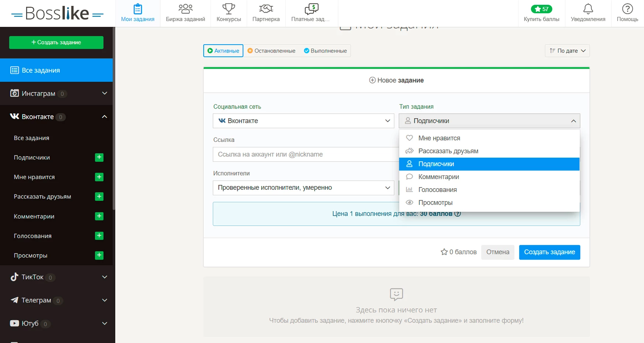Open Просмотры in the sidebar
Image resolution: width=644 pixels, height=343 pixels.
[x=31, y=255]
